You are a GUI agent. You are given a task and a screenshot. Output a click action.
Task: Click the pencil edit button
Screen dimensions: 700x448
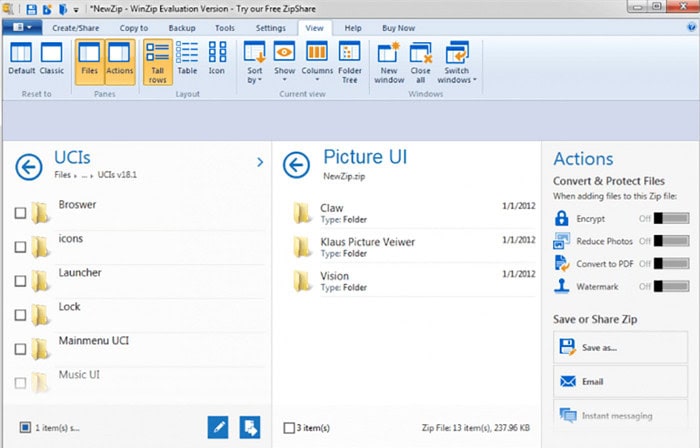coord(218,427)
